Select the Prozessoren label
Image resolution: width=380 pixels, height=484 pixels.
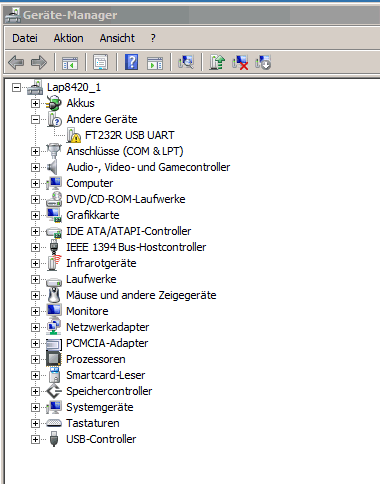pyautogui.click(x=96, y=359)
